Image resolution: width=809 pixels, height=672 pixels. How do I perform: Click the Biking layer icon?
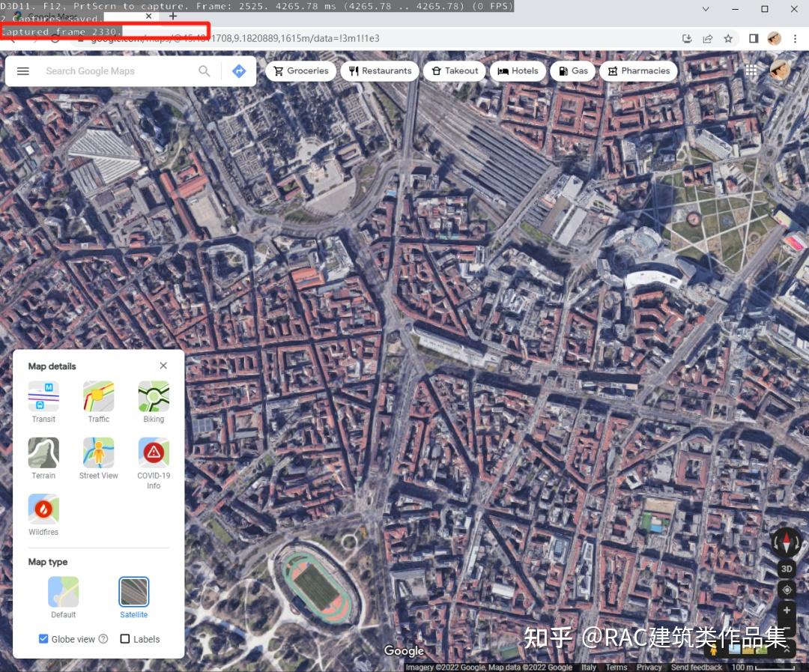pos(154,396)
